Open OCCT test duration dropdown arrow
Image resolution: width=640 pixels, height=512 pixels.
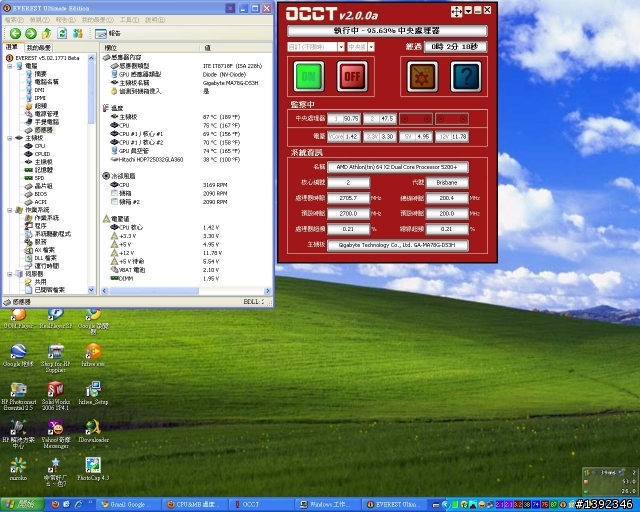point(341,47)
